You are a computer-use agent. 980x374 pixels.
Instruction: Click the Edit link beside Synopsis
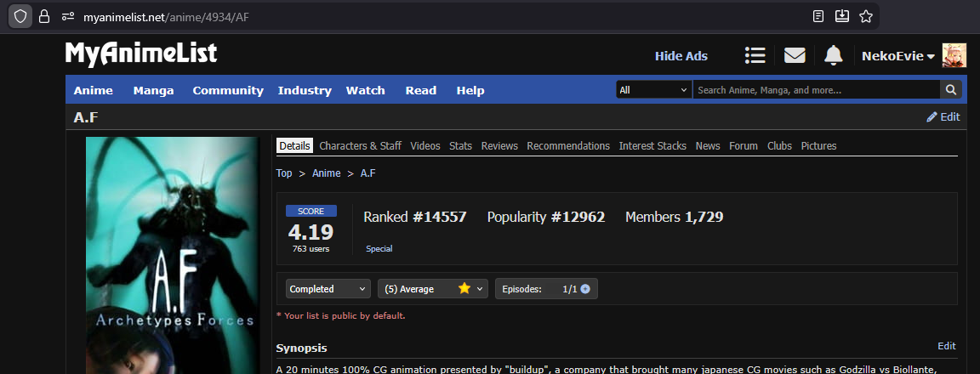tap(947, 346)
